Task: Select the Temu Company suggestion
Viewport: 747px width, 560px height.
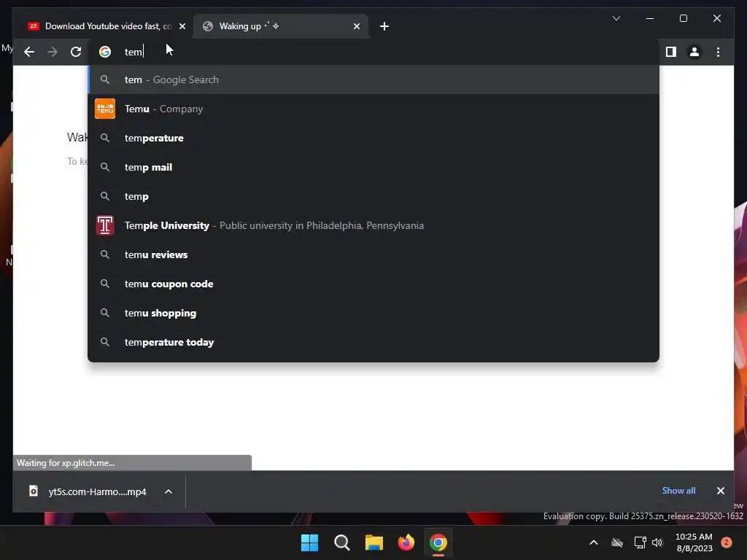Action: (373, 109)
